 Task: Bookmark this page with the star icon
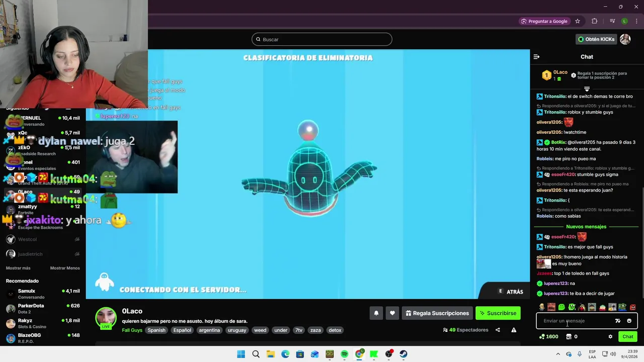tap(578, 21)
